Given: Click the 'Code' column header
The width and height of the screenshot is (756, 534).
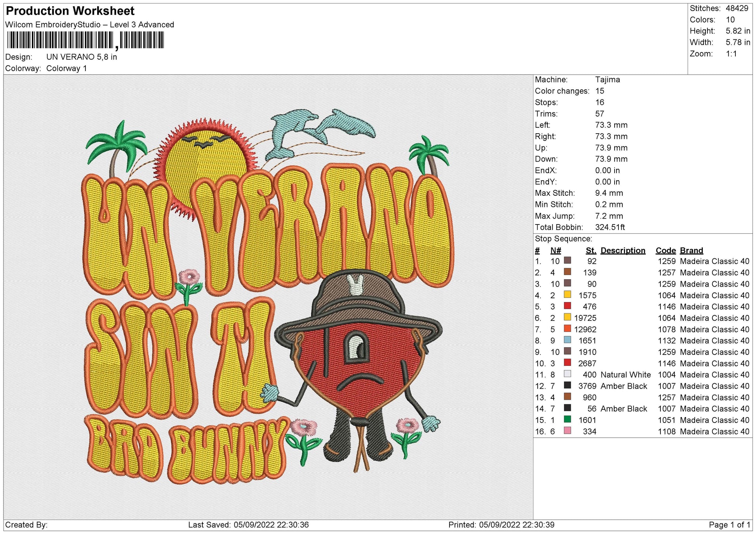Looking at the screenshot, I should point(666,250).
